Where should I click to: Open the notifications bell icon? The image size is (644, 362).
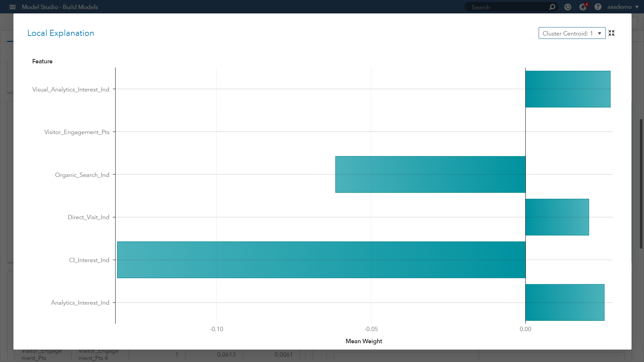(x=583, y=7)
